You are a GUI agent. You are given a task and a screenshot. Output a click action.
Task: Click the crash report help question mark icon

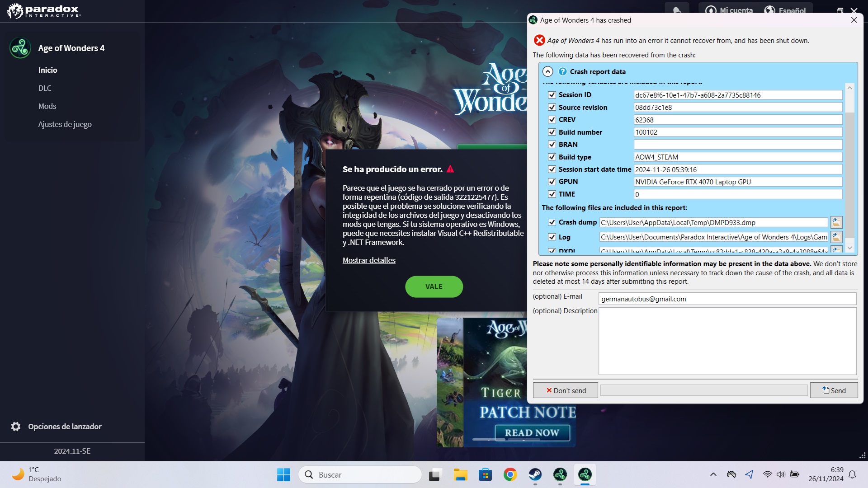coord(562,71)
